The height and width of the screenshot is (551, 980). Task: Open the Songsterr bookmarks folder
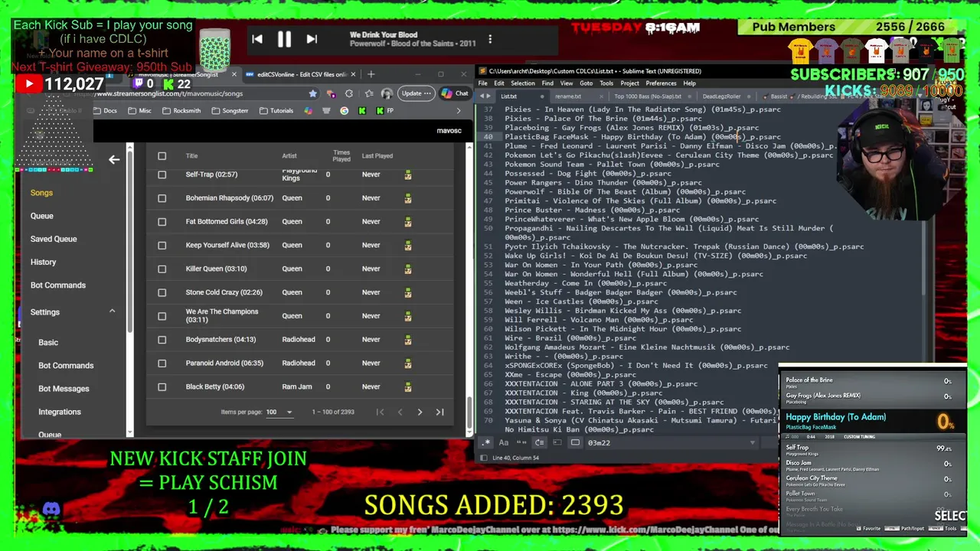229,110
